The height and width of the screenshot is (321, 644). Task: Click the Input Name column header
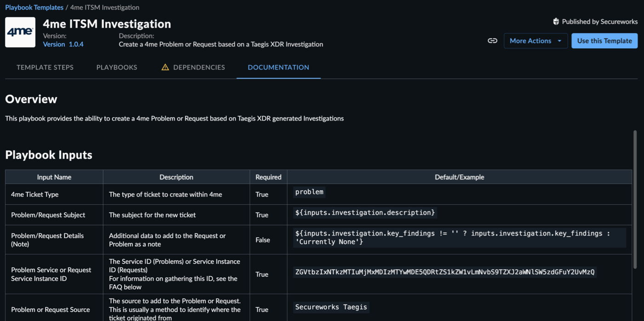click(x=54, y=177)
